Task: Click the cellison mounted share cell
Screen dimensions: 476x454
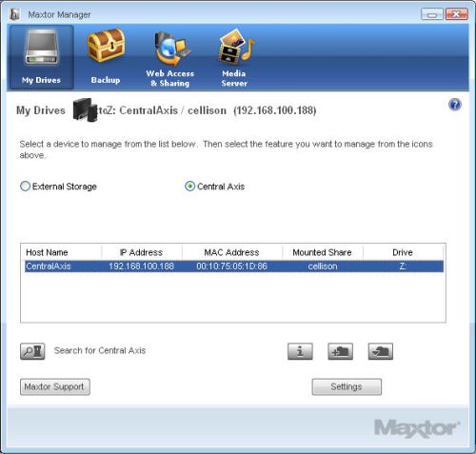Action: [x=323, y=266]
